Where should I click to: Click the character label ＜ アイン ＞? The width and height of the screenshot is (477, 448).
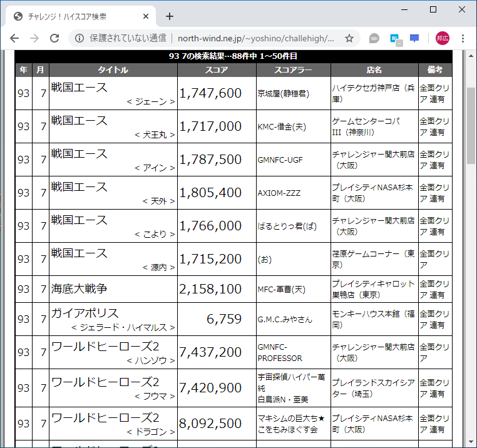tap(155, 168)
